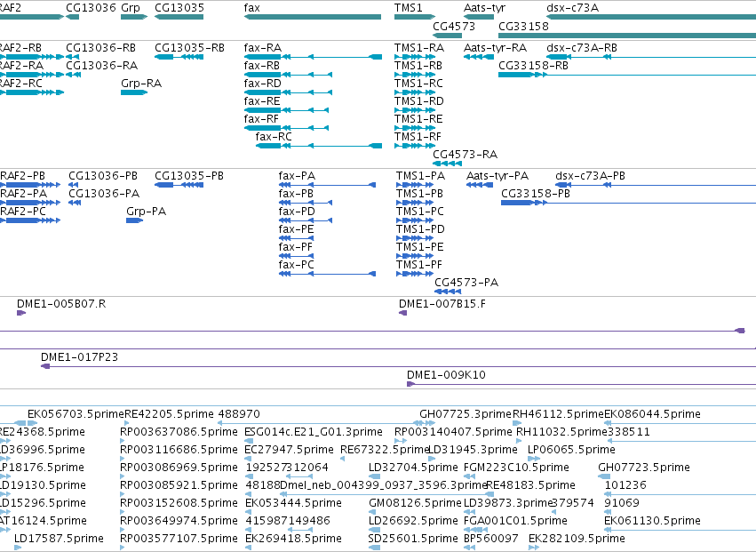The image size is (756, 552).
Task: Click EST EK282109.5prime
Action: coord(577,539)
